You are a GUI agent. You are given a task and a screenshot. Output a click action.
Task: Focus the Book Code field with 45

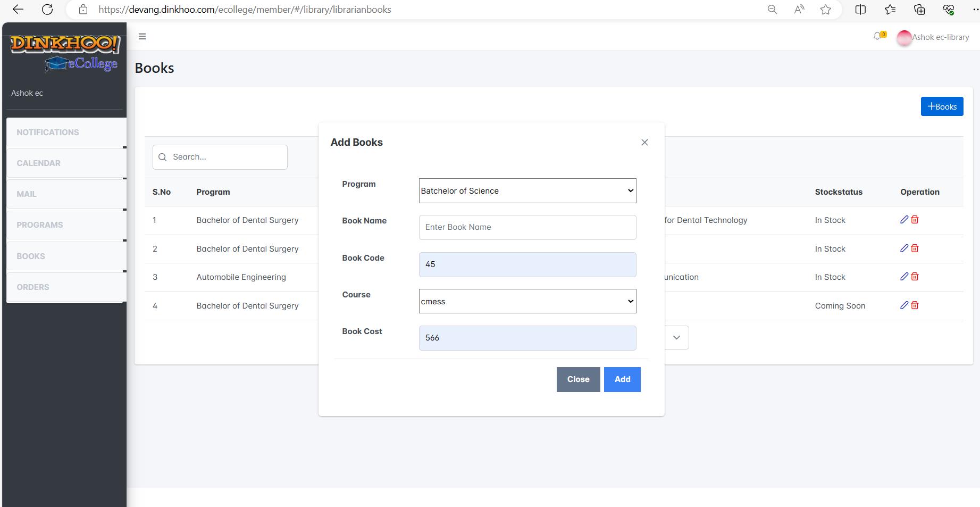click(x=527, y=264)
